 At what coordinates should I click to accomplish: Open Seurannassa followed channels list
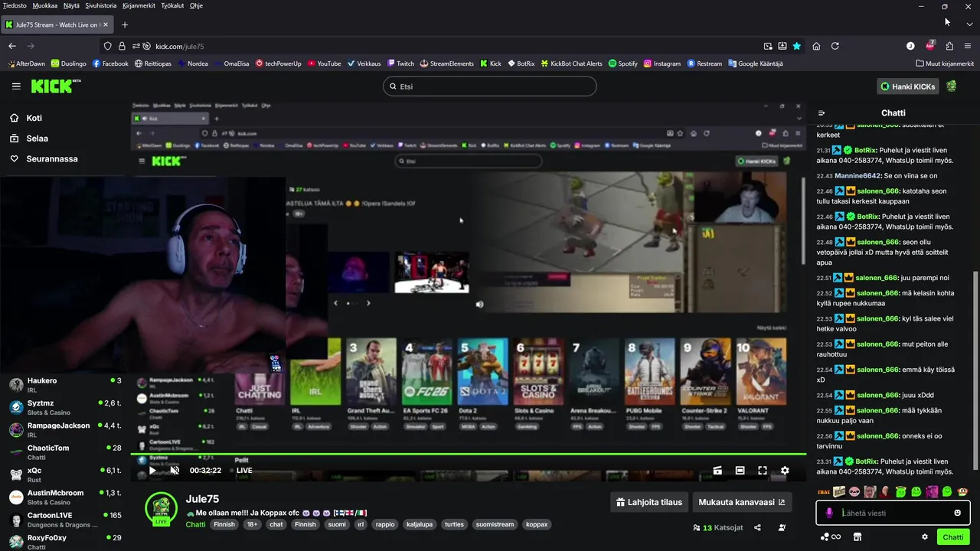coord(44,159)
